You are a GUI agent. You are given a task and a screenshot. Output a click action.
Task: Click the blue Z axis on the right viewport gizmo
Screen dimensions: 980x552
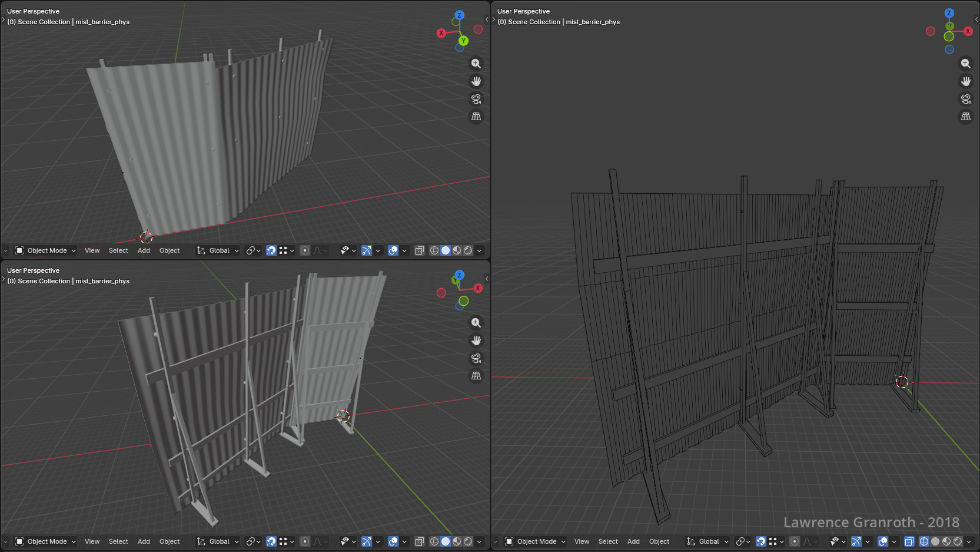[x=949, y=13]
